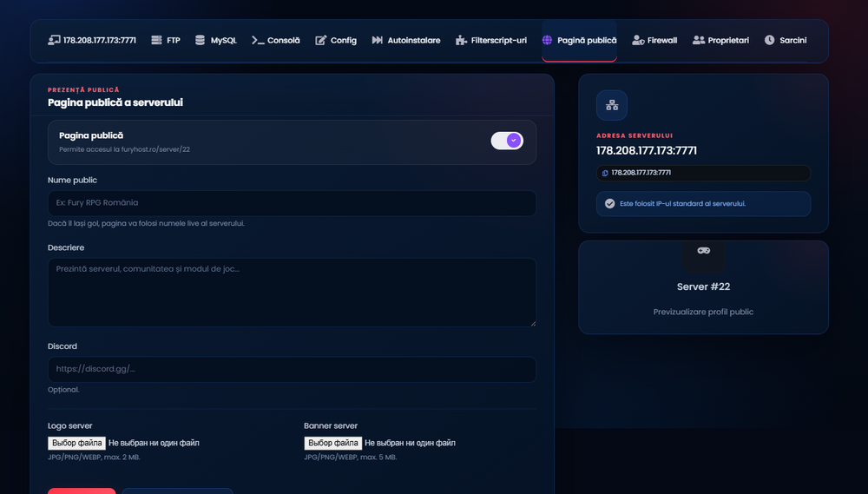
Task: Click the copy icon next to the small IP address
Action: (605, 173)
